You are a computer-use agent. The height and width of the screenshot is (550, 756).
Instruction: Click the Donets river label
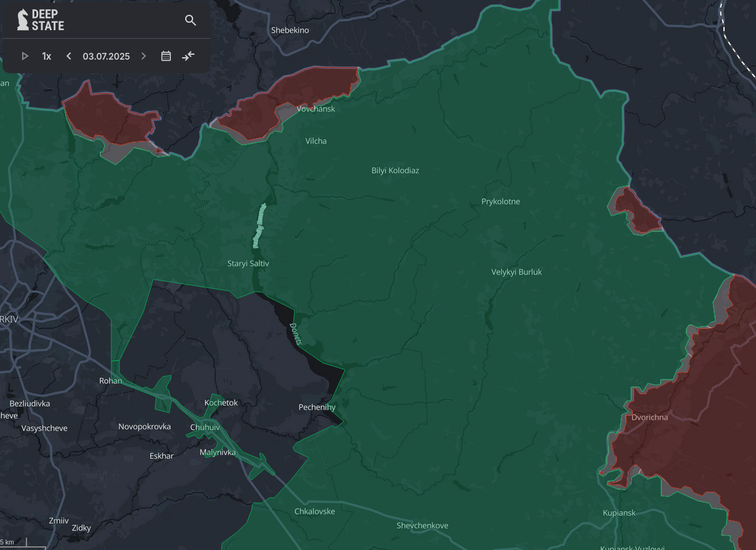point(295,334)
